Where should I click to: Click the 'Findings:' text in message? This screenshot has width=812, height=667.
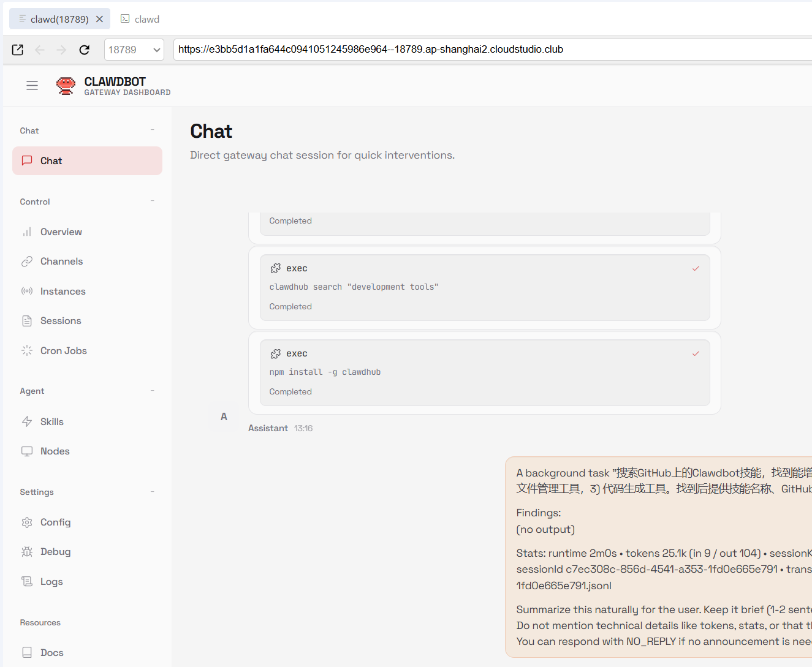(539, 513)
